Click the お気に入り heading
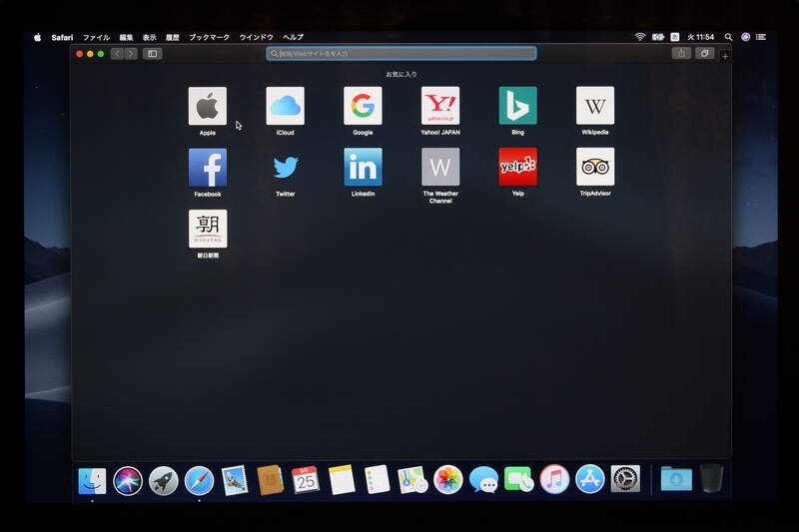799x532 pixels. coord(401,74)
